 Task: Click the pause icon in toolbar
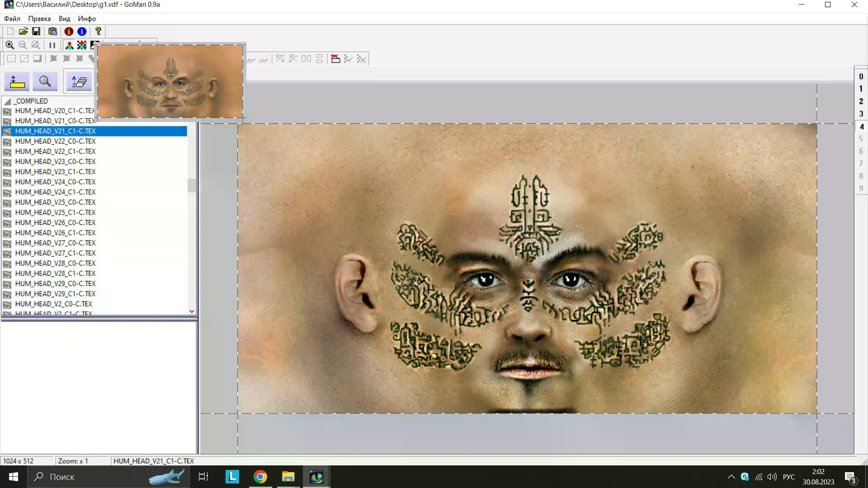tap(52, 45)
